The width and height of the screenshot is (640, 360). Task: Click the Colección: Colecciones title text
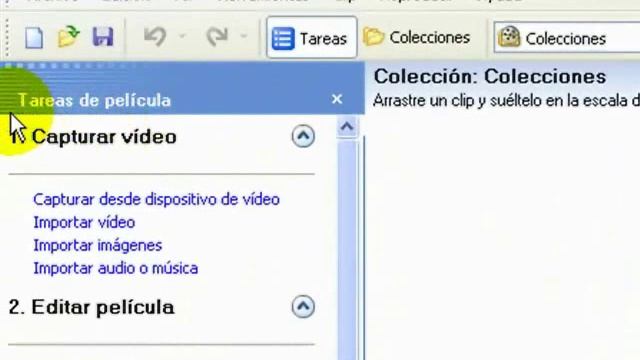click(490, 77)
